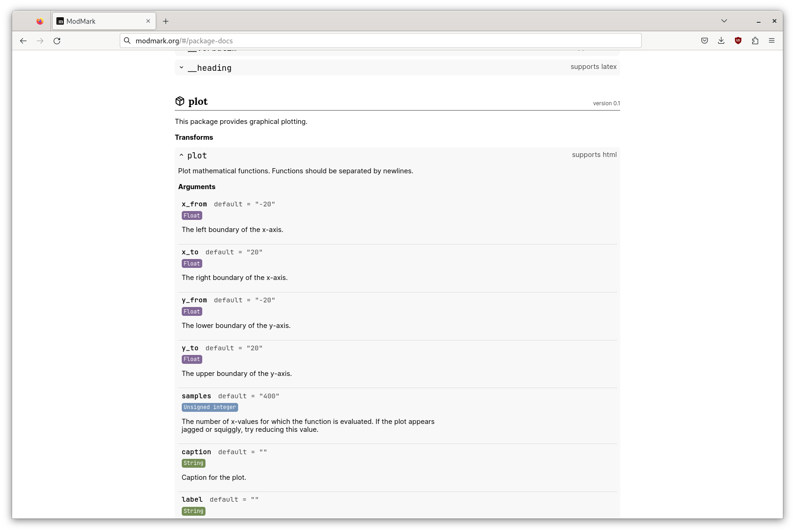
Task: Click the y_to argument name
Action: (x=190, y=348)
